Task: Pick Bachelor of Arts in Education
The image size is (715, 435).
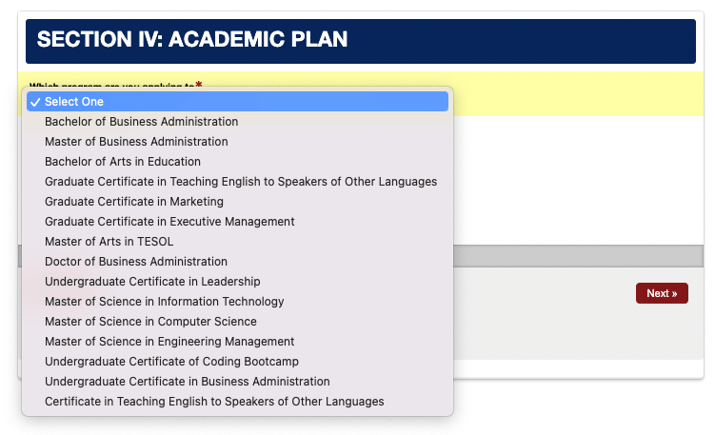Action: (x=237, y=162)
